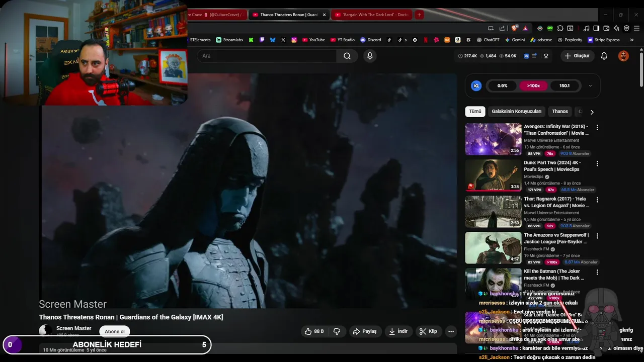This screenshot has width=644, height=362.
Task: Open options menu for Avengers Infinity War video
Action: tap(597, 128)
